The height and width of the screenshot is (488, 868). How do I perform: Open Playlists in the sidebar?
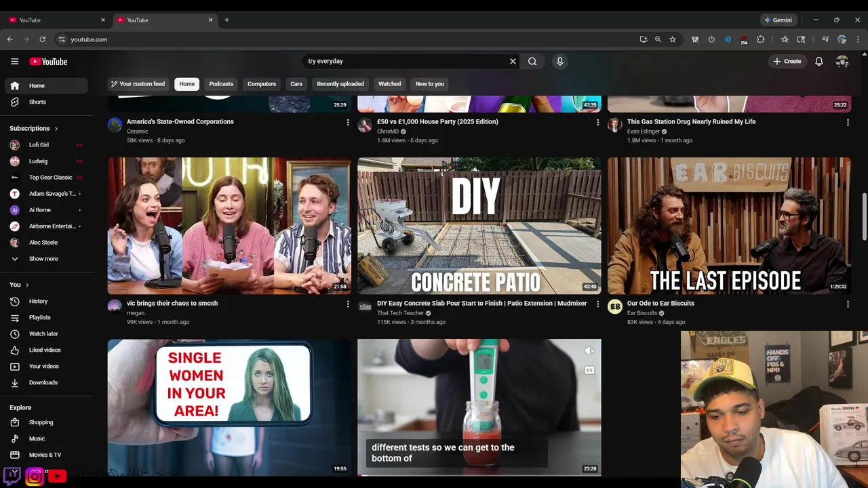click(47, 317)
